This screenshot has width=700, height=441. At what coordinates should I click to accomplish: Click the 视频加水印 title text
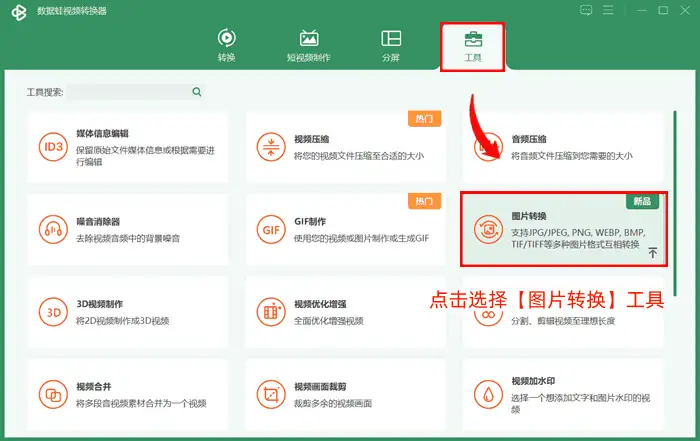(533, 381)
